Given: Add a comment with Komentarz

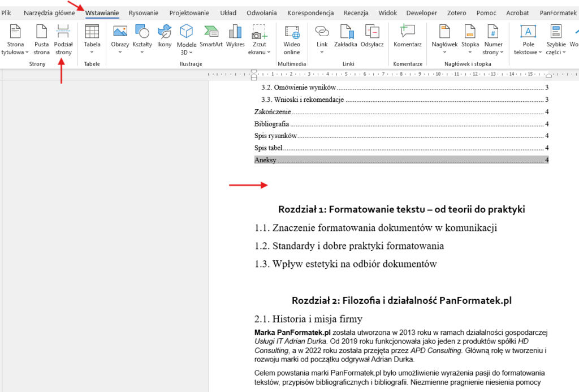Looking at the screenshot, I should point(408,36).
